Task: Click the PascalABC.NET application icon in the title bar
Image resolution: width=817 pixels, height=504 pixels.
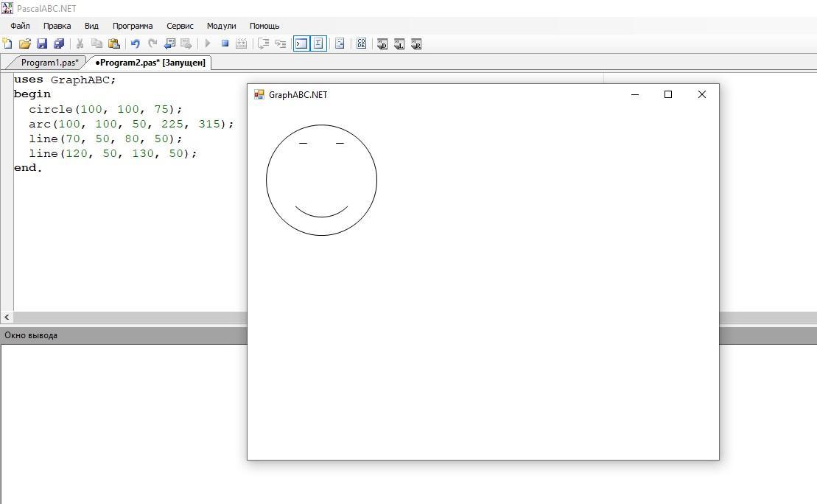Action: coord(7,8)
